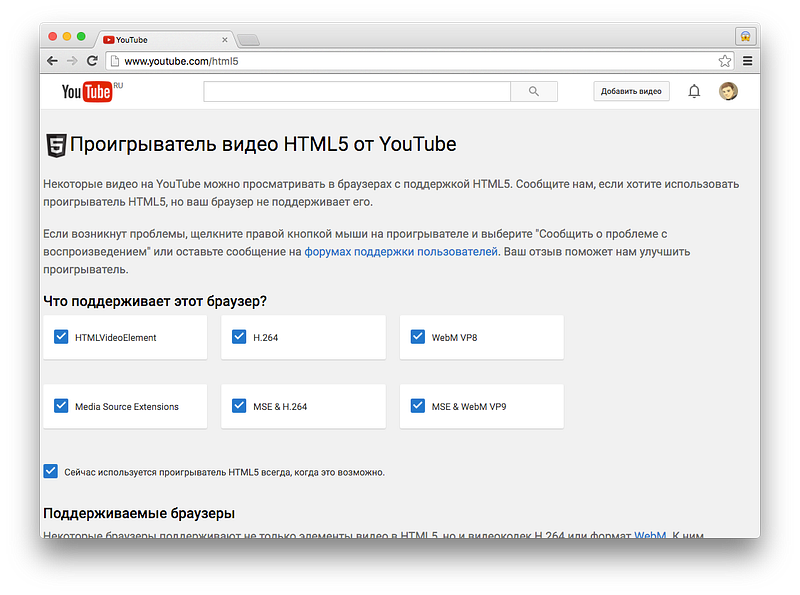This screenshot has width=800, height=595.
Task: Open a new tab
Action: pos(248,40)
